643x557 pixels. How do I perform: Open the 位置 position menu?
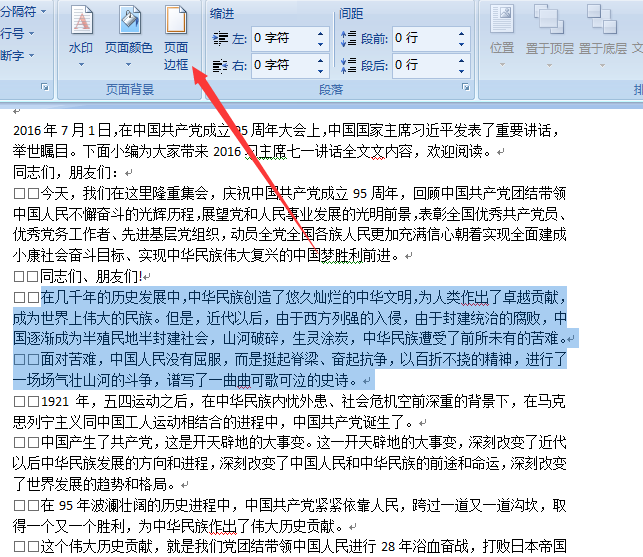pyautogui.click(x=502, y=37)
